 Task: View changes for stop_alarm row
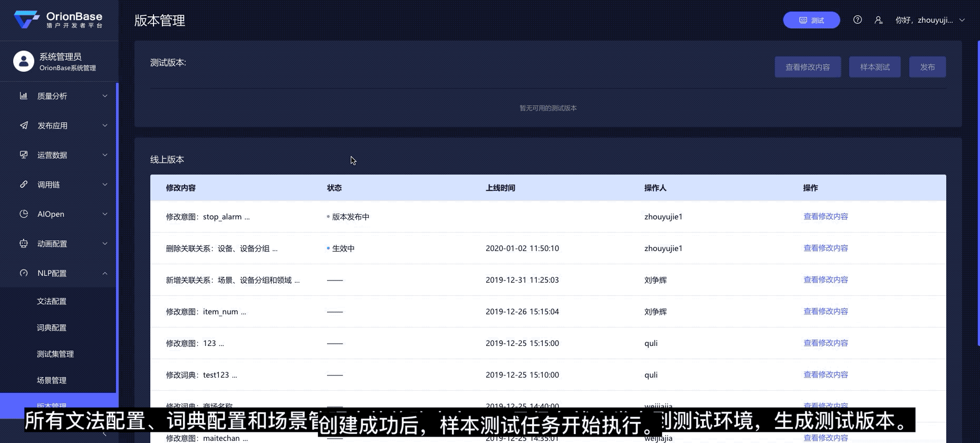pos(825,216)
